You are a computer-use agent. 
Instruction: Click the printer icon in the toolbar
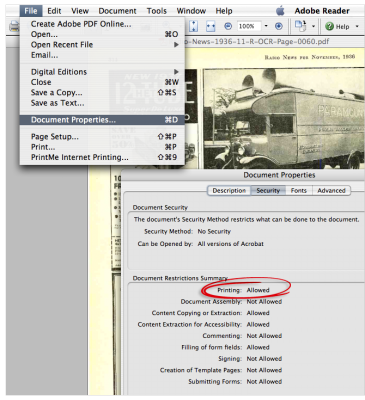14,26
